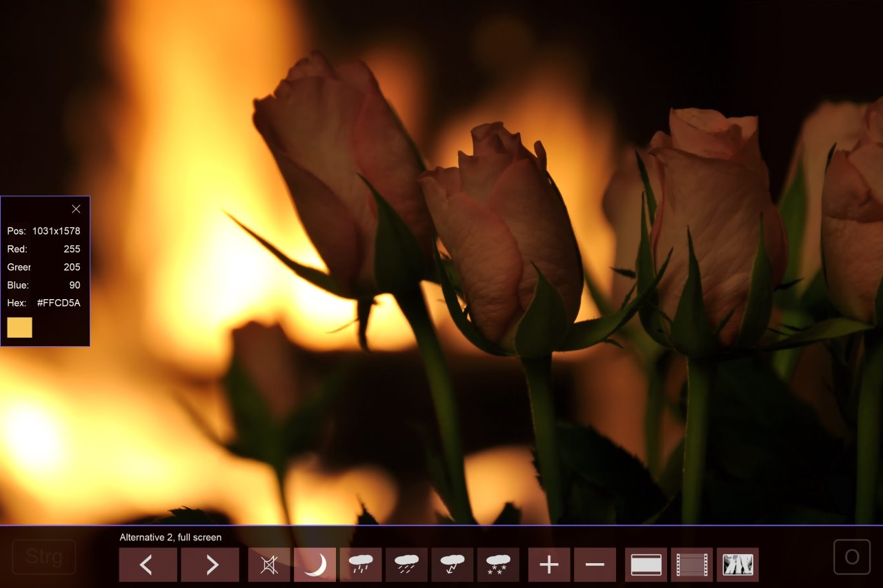The image size is (883, 588).
Task: Switch to the plain full screen view icon
Action: click(x=646, y=565)
